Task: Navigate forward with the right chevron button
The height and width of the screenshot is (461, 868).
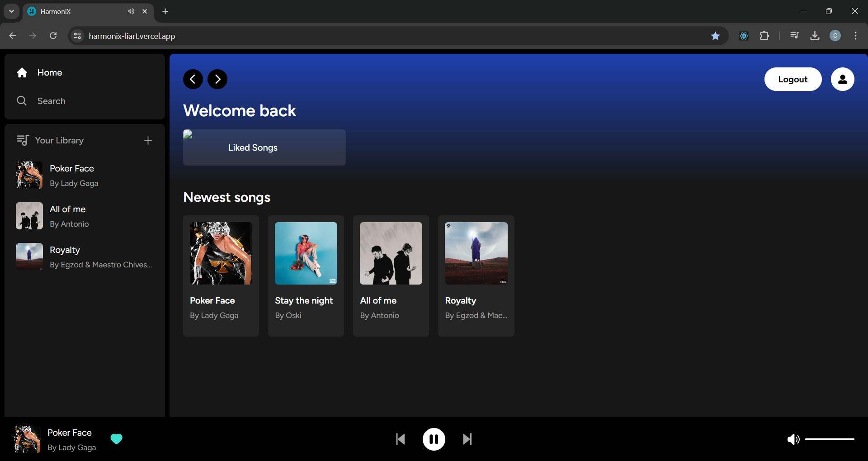Action: tap(217, 79)
